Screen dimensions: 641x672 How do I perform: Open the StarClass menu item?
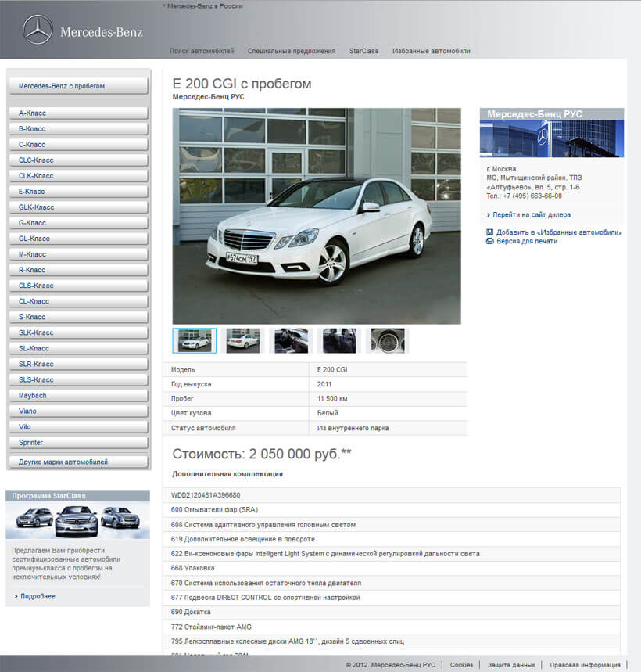point(364,51)
